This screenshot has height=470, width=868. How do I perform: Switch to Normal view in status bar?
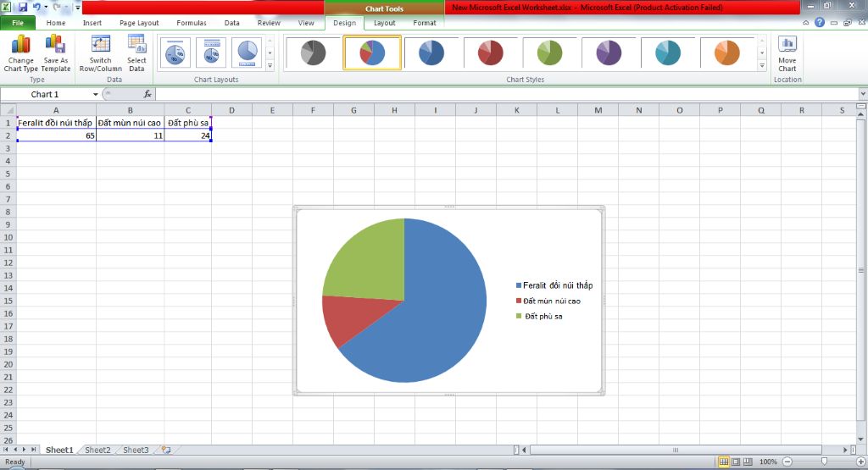(724, 462)
